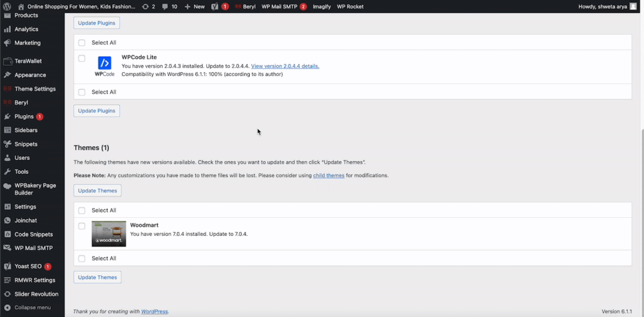
Task: Click the Woodmart theme thumbnail
Action: pyautogui.click(x=109, y=234)
